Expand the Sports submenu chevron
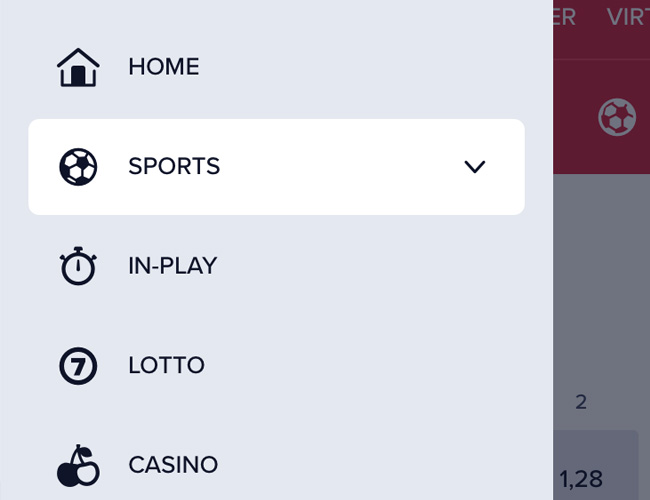Viewport: 650px width, 500px height. point(475,167)
